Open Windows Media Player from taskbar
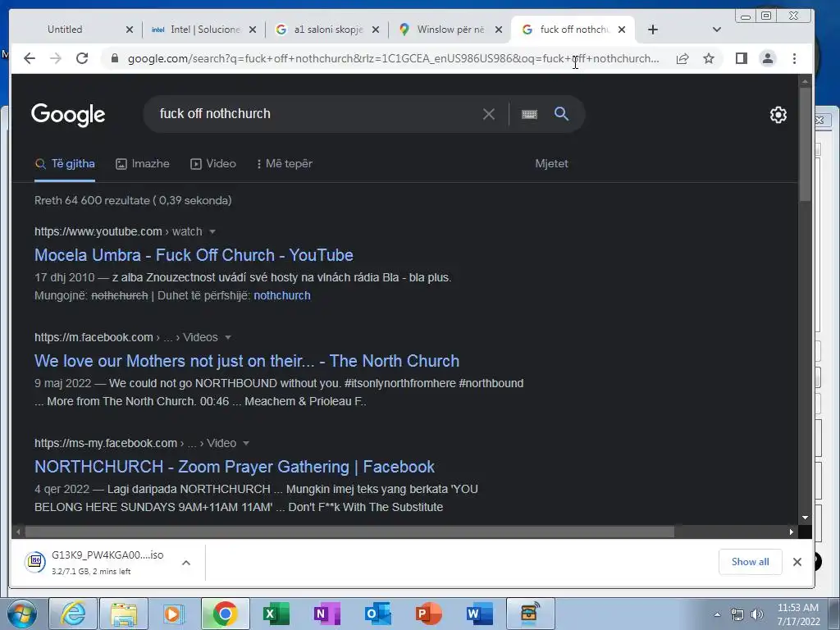 174,614
